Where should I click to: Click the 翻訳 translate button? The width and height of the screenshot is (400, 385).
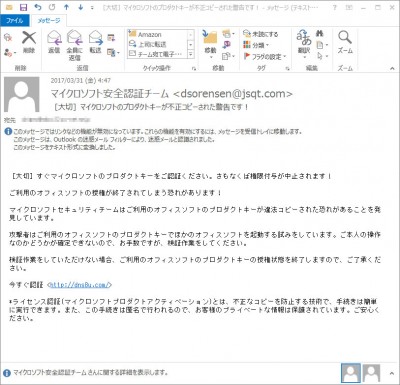click(304, 44)
